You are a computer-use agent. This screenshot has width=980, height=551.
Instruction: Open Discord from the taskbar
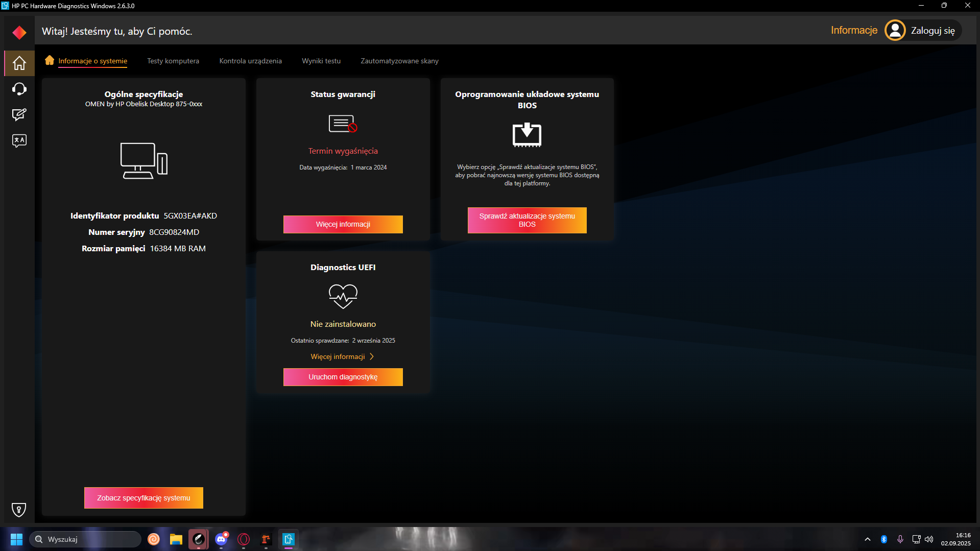coord(221,539)
